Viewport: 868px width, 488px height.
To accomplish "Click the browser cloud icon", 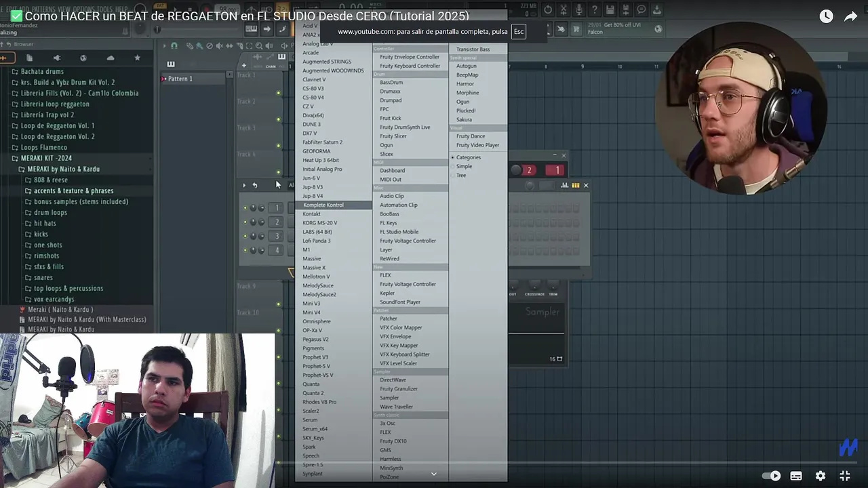I will coord(111,58).
